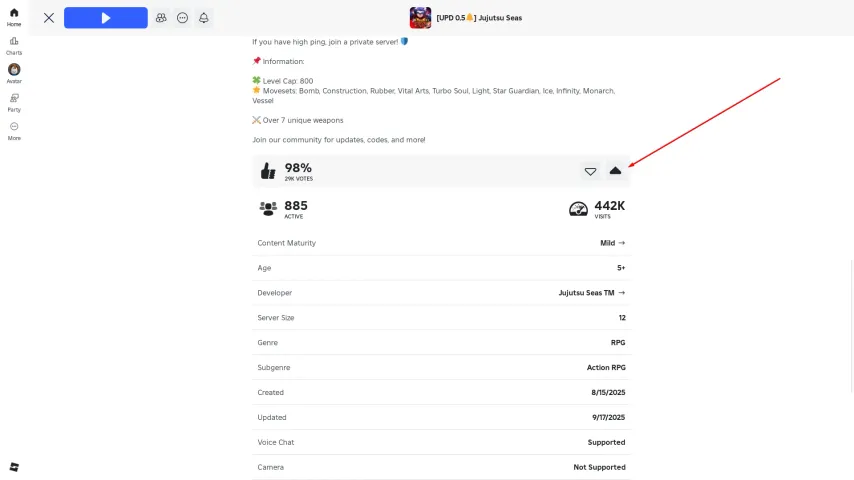Click Voice Chat Supported value
This screenshot has height=480, width=854.
click(606, 442)
